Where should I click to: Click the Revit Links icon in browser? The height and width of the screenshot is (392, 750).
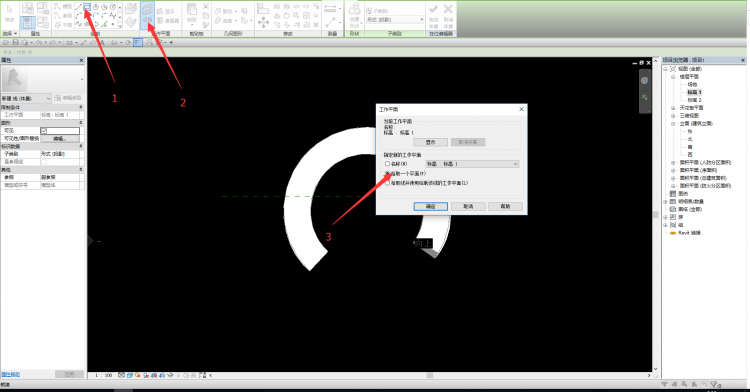point(673,233)
